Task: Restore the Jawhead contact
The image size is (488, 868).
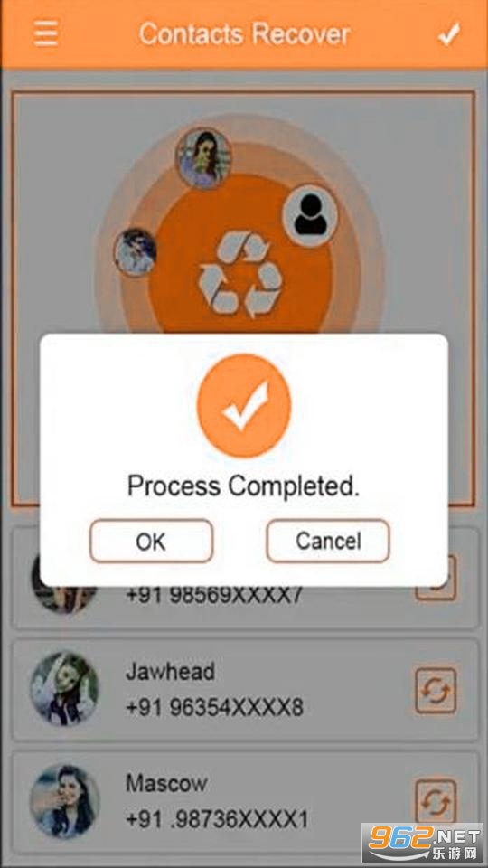Action: [436, 690]
